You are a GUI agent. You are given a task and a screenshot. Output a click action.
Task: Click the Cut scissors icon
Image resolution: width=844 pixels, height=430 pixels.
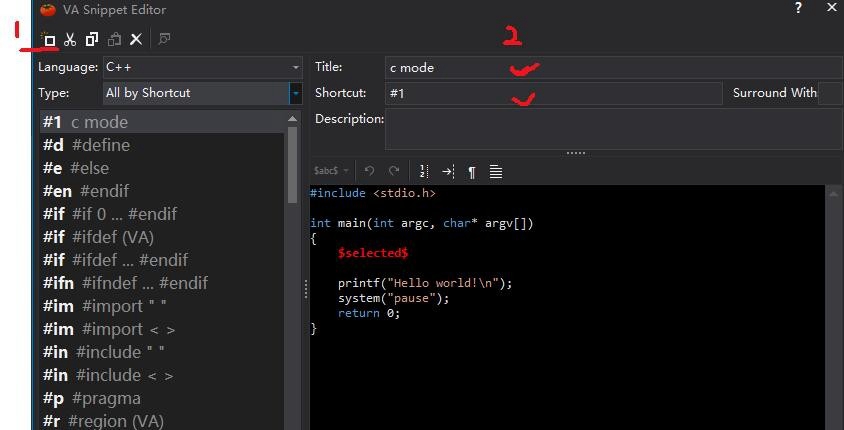(70, 39)
